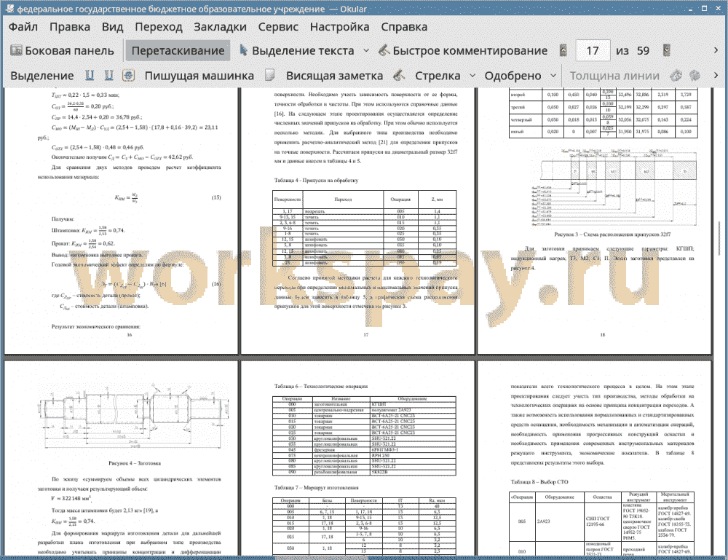
Task: Click the color palette icon after Толщина линии
Action: (x=676, y=75)
